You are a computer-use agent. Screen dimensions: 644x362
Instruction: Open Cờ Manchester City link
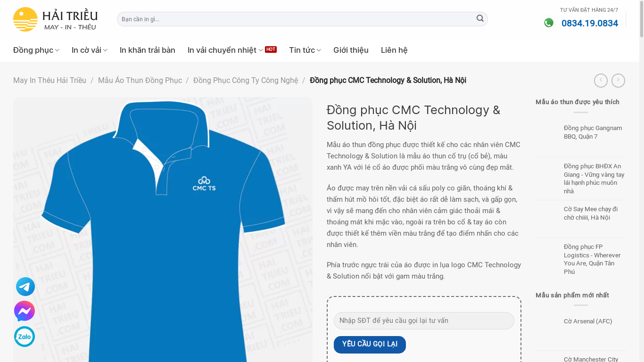click(x=591, y=359)
